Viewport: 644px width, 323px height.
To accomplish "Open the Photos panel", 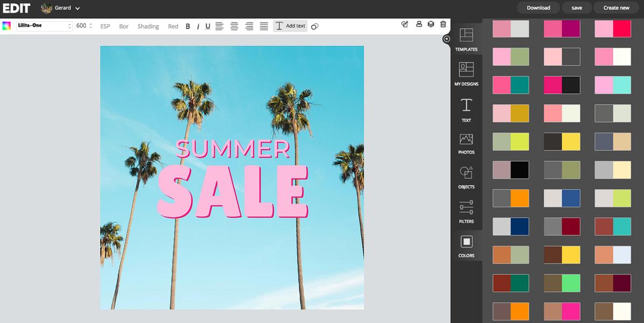I will (466, 144).
